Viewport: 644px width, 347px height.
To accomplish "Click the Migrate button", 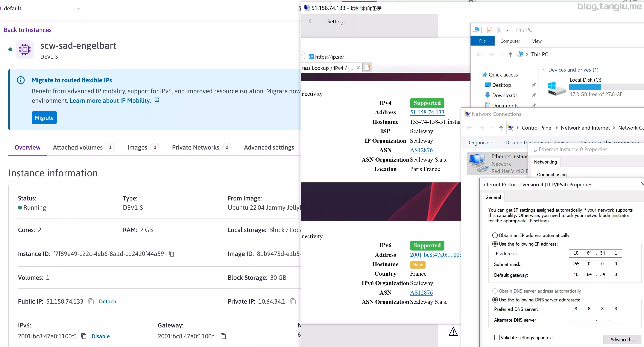I will pyautogui.click(x=44, y=118).
